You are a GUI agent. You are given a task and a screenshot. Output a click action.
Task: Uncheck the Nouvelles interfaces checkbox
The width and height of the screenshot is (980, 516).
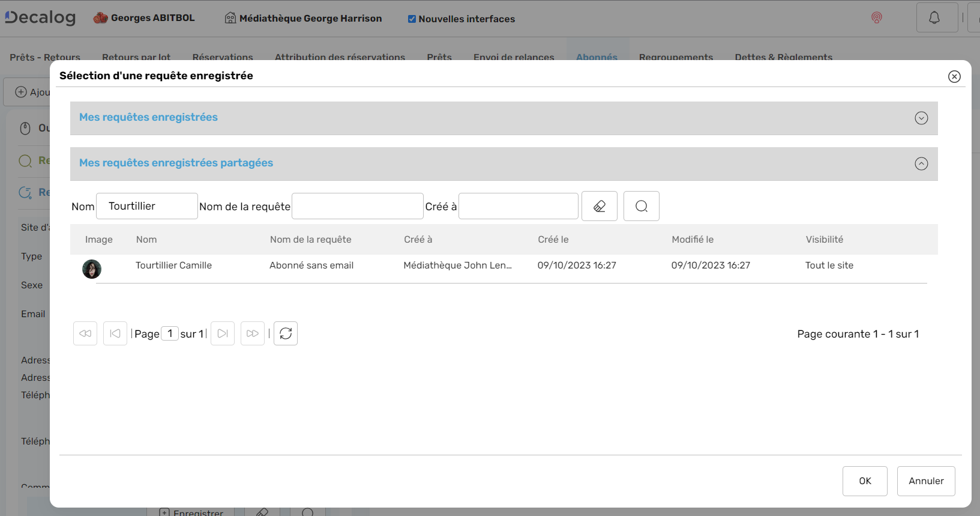(412, 19)
